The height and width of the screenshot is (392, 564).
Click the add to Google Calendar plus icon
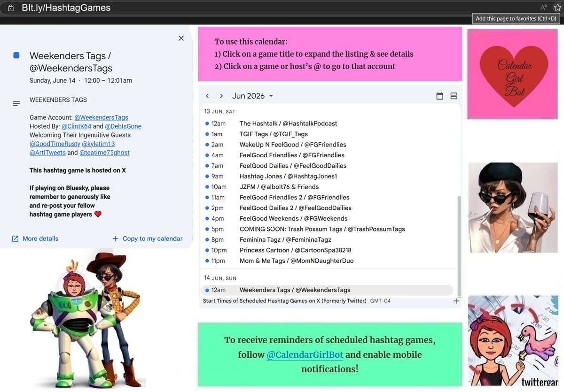pyautogui.click(x=456, y=301)
